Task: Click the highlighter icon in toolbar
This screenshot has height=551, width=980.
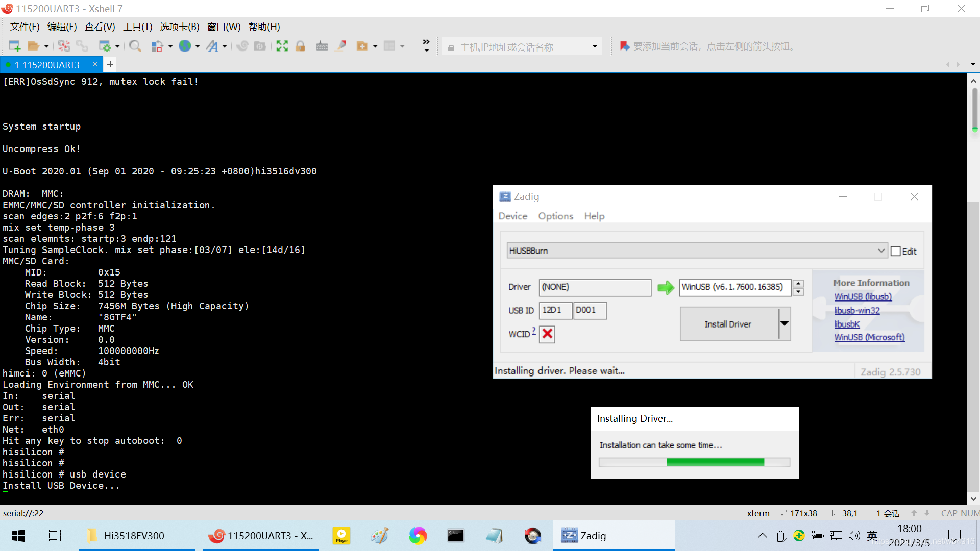Action: click(x=340, y=46)
